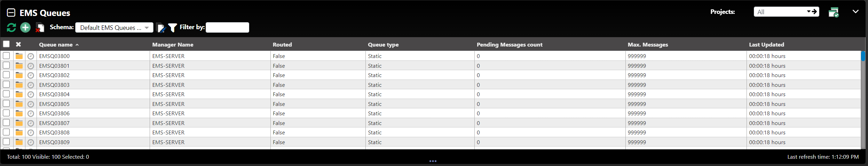Viewport: 868px width, 166px height.
Task: Click the EMSQ03805 queue name
Action: [54, 104]
